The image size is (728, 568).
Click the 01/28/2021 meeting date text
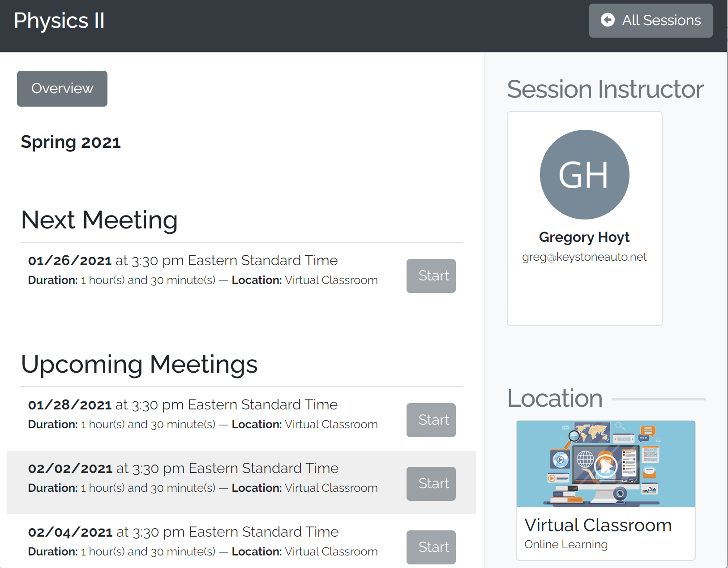click(x=70, y=405)
